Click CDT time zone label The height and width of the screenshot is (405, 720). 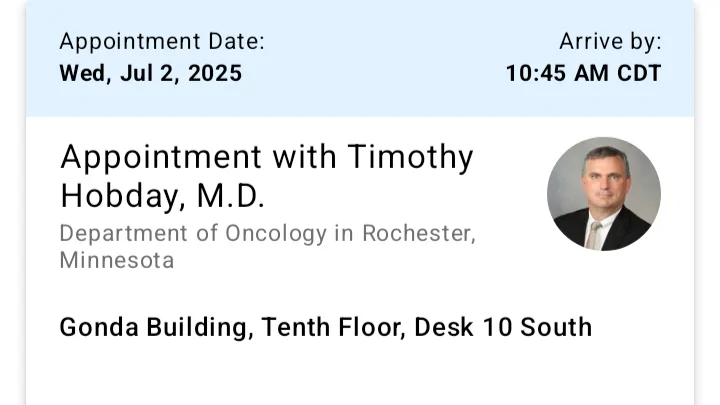[x=639, y=73]
